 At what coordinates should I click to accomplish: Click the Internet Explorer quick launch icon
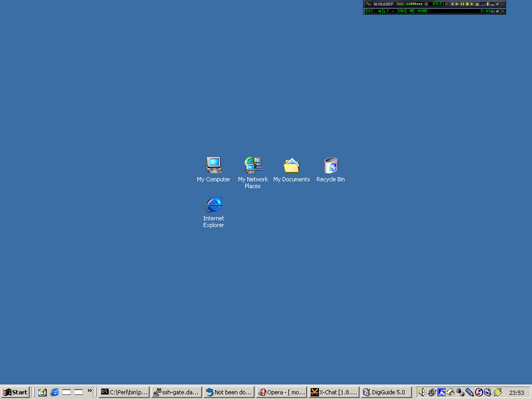tap(55, 392)
